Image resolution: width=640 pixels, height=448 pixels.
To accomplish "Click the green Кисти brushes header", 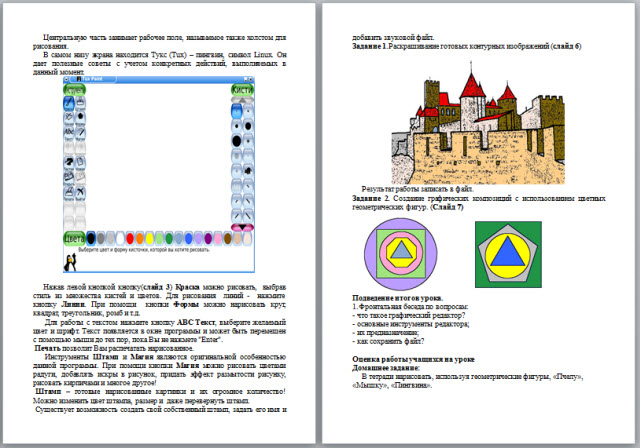I will pyautogui.click(x=241, y=90).
